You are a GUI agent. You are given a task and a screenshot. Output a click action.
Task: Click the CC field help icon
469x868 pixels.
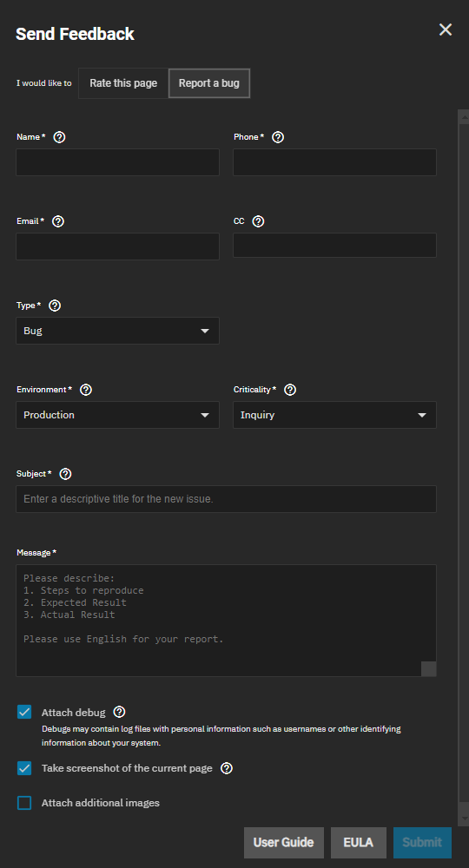pos(258,221)
